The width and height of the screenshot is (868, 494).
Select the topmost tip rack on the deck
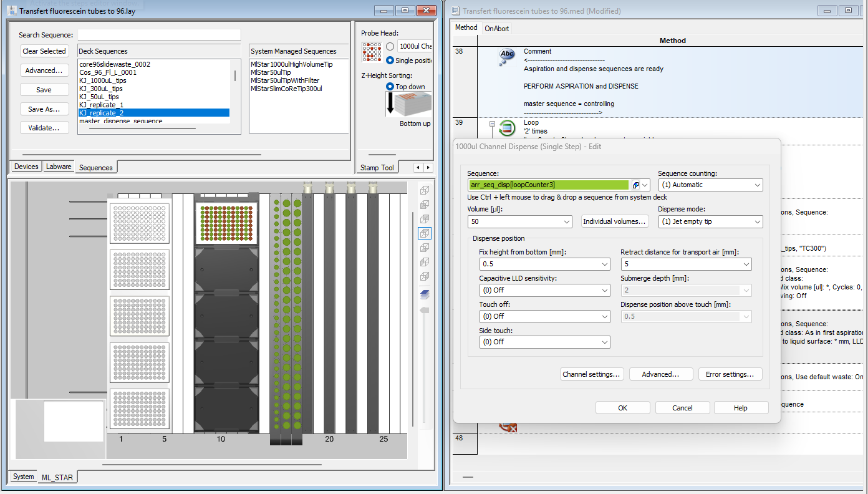pyautogui.click(x=140, y=223)
